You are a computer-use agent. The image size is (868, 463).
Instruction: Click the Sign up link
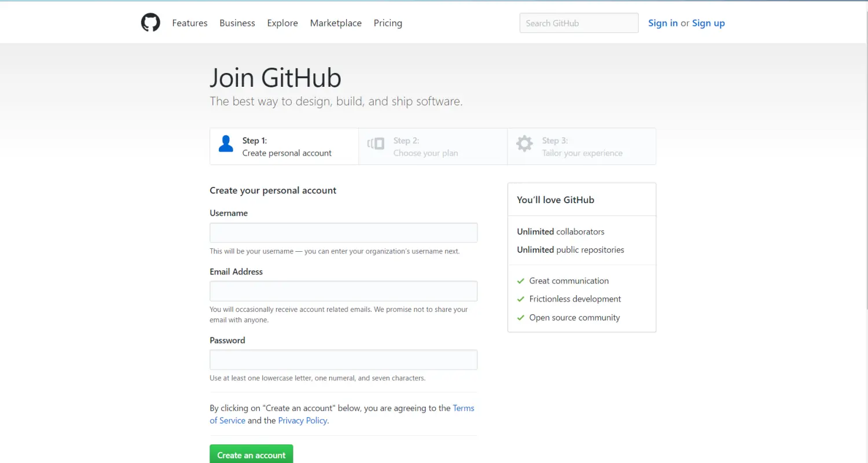708,23
